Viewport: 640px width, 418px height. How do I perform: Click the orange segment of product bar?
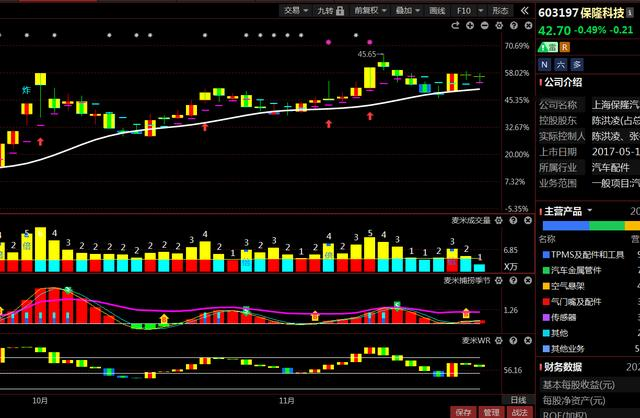coord(632,226)
